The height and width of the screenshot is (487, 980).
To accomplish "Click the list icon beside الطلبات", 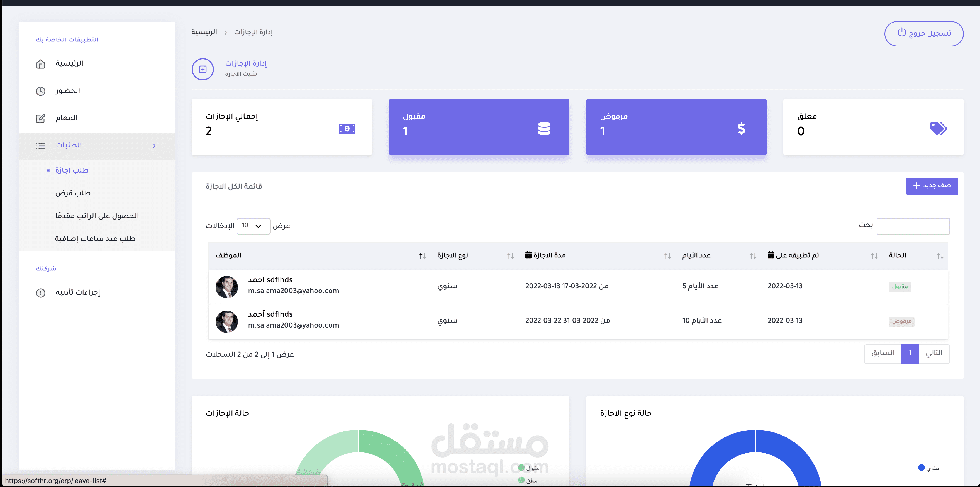I will coord(40,146).
